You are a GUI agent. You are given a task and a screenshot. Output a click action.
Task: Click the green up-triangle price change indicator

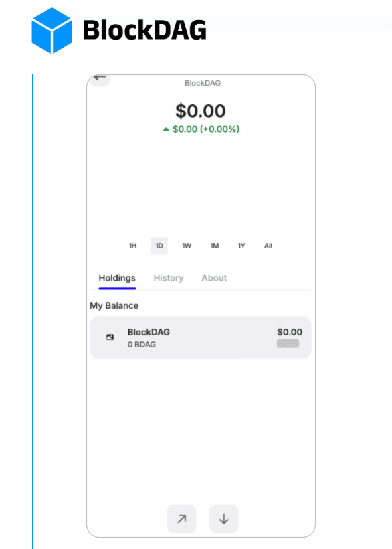coord(167,129)
